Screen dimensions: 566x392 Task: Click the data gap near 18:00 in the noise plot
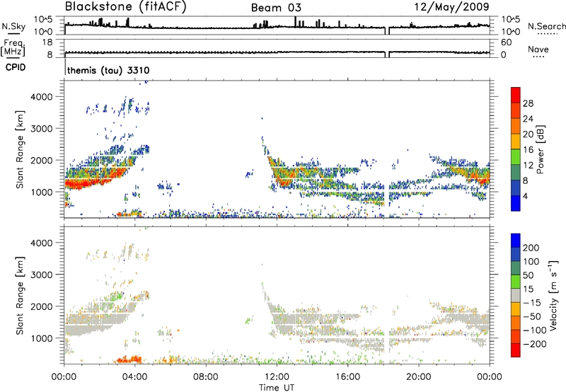pyautogui.click(x=387, y=30)
